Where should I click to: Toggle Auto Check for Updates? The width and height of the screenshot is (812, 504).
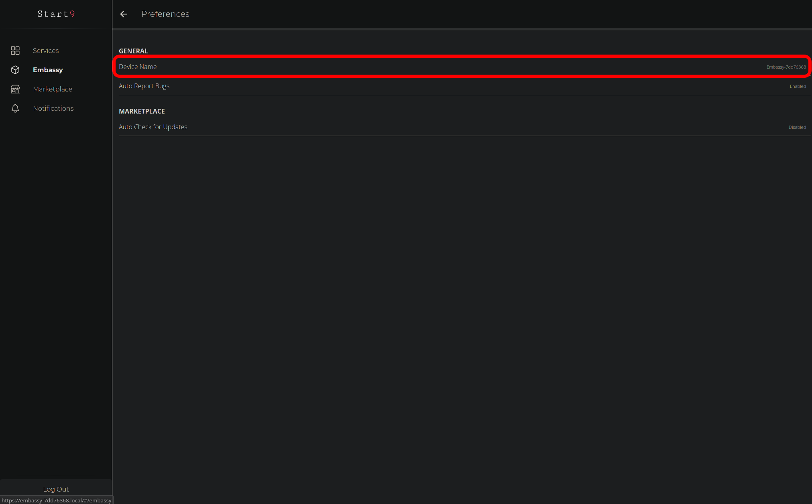click(153, 127)
